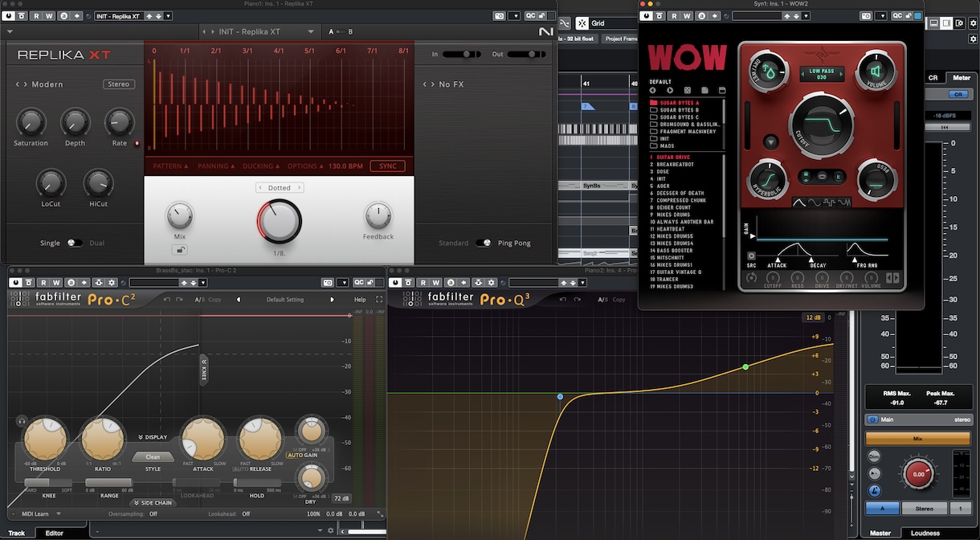
Task: Toggle Standard/Ping Pong switch in Replika XT
Action: 483,243
